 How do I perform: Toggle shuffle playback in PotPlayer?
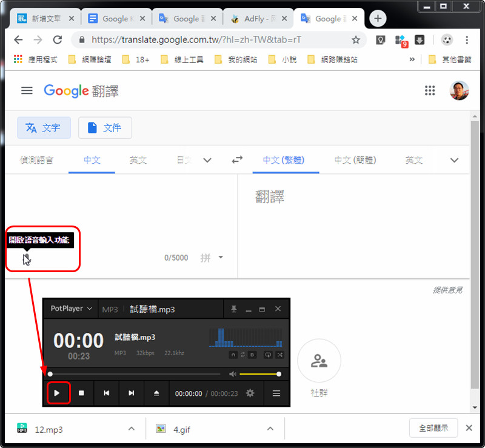[280, 355]
